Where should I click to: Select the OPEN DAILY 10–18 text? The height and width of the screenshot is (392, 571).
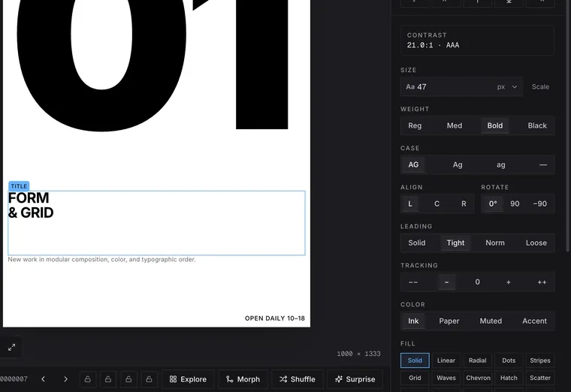point(274,318)
